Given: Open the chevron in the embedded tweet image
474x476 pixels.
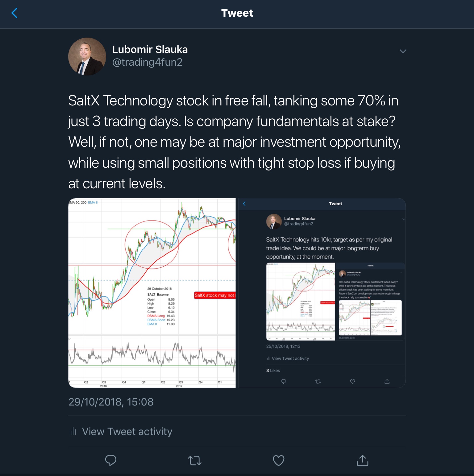Looking at the screenshot, I should [x=403, y=219].
